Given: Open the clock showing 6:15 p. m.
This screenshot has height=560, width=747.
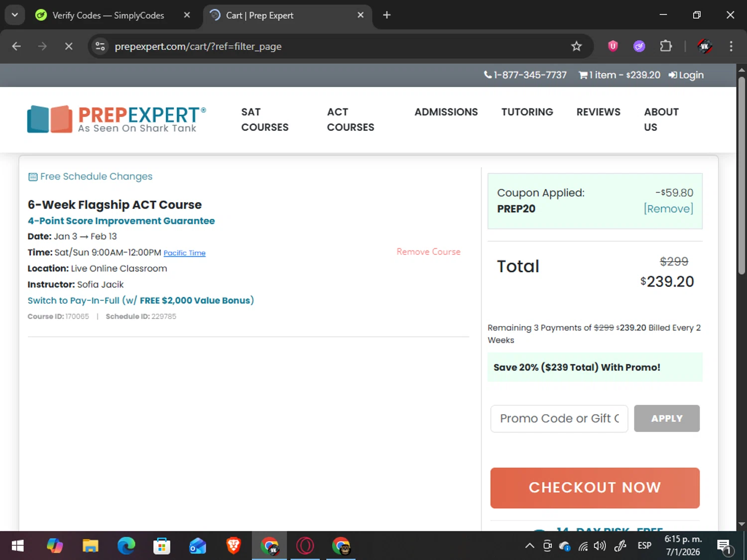Looking at the screenshot, I should (x=683, y=546).
